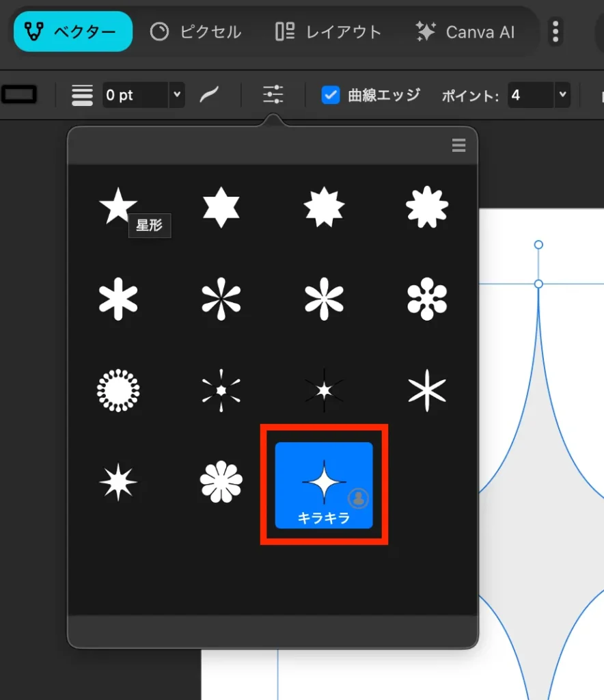Pick the dotted circle ring preset

[x=118, y=390]
